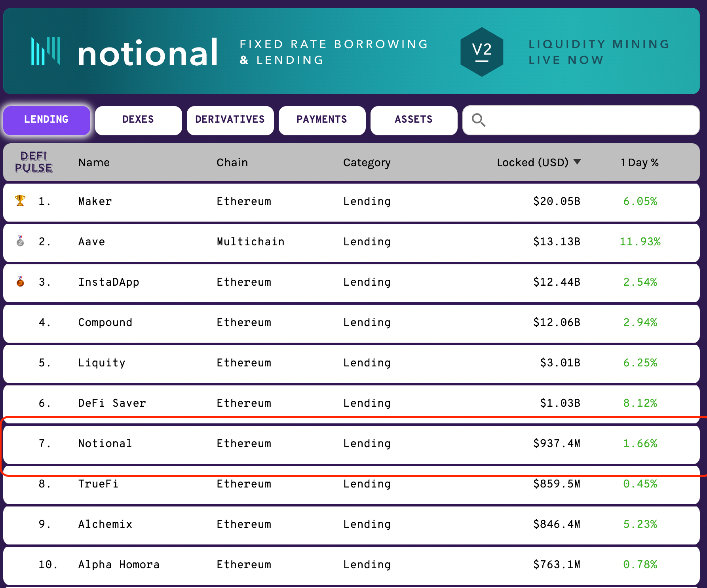The width and height of the screenshot is (707, 588).
Task: Click the gold trophy icon beside Maker
Action: tap(20, 201)
